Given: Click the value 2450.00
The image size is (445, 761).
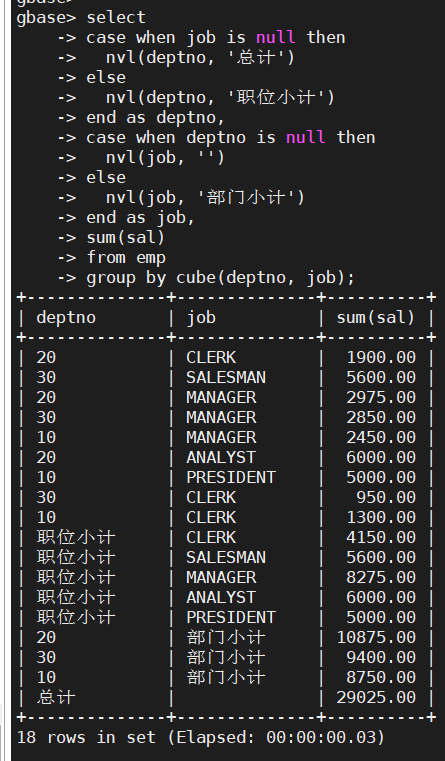Looking at the screenshot, I should tap(381, 437).
